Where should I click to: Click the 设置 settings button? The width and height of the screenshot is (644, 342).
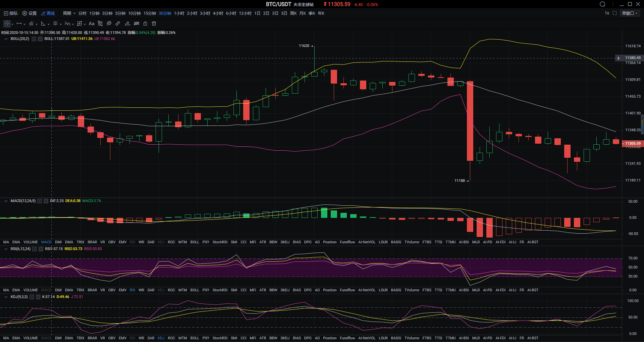30,13
